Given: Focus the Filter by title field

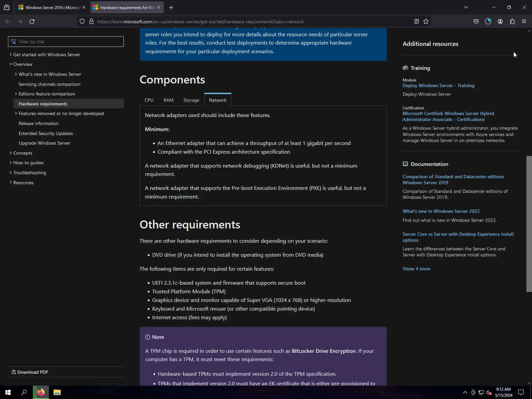Looking at the screenshot, I should pyautogui.click(x=66, y=42).
